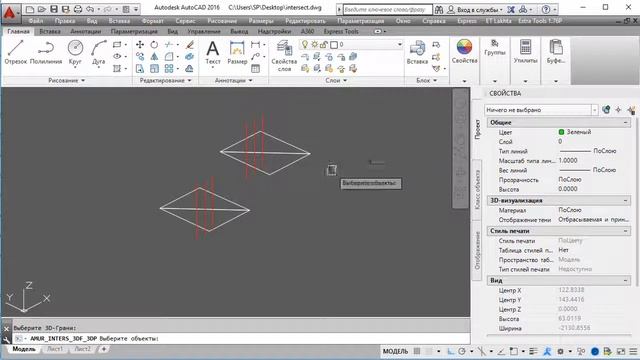The height and width of the screenshot is (360, 640).
Task: Click the Undo arrow icon
Action: pos(90,9)
